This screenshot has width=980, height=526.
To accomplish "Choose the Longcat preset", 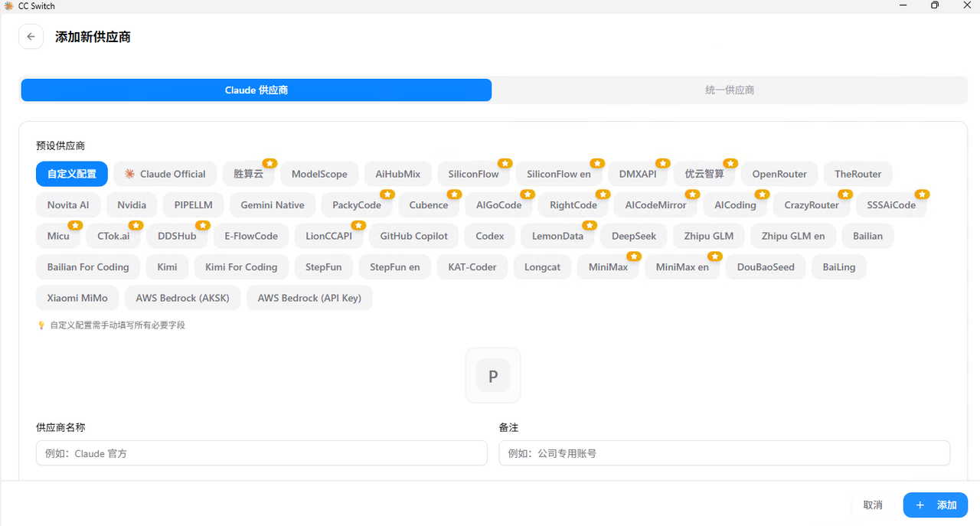I will pos(543,267).
